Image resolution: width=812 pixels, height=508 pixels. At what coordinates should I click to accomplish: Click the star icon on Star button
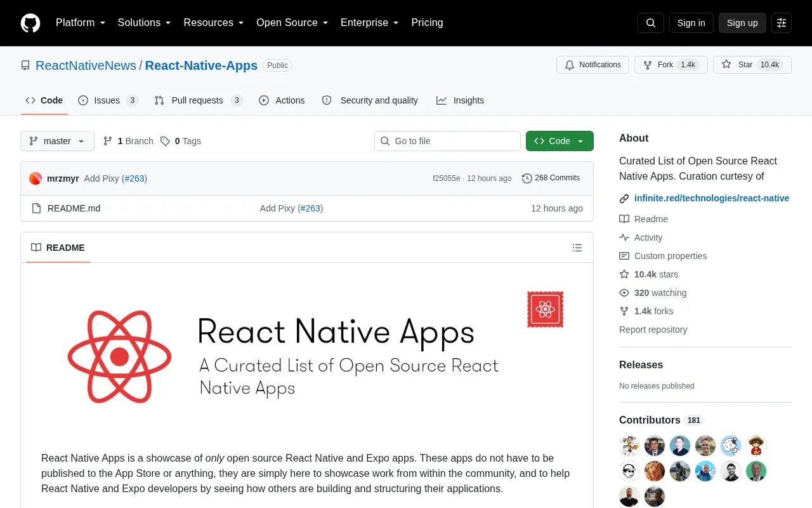[726, 65]
